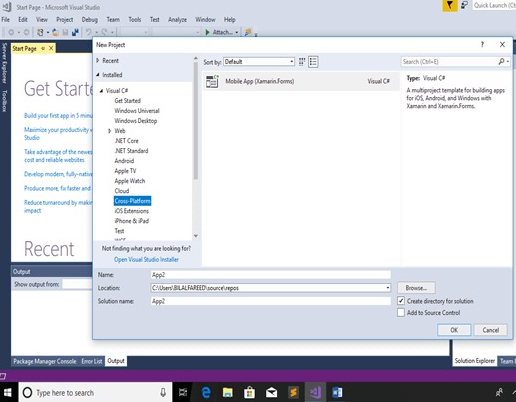This screenshot has height=402, width=516.
Task: Open the Attach button dropdown arrow
Action: click(237, 32)
